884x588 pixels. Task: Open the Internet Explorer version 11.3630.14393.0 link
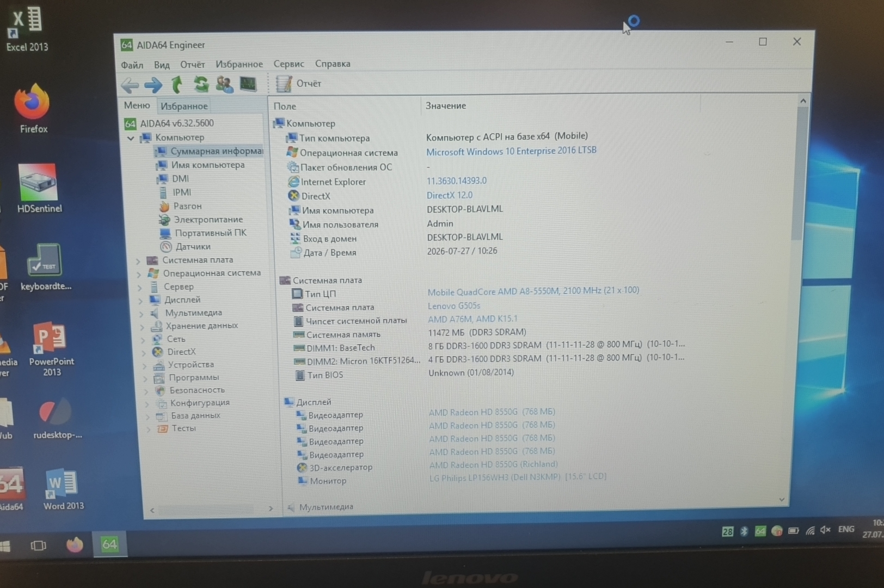click(x=457, y=181)
